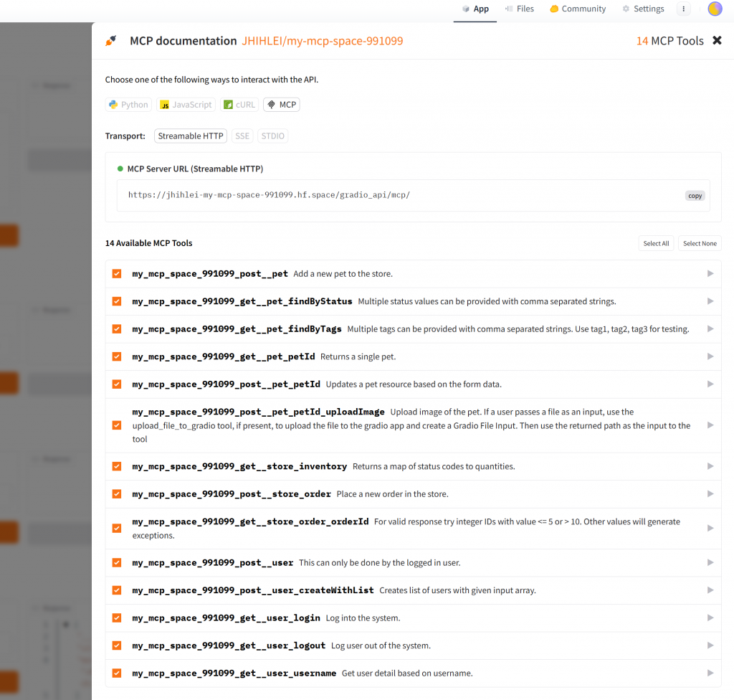Uncheck the get__store_inventory checkbox

coord(117,466)
